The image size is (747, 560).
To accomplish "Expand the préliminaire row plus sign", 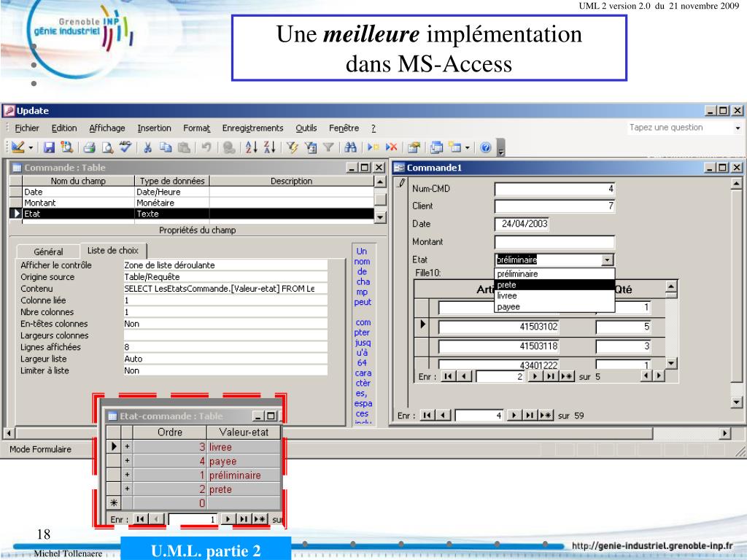I will pyautogui.click(x=127, y=475).
